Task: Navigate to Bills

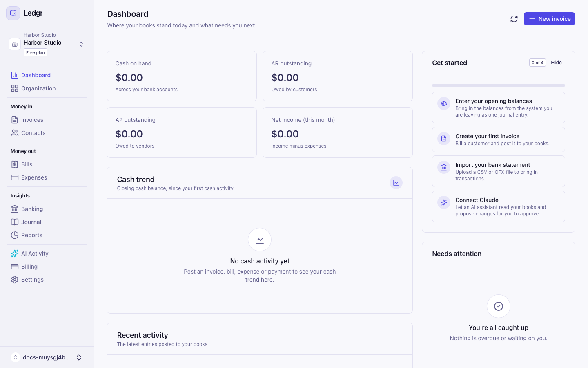Action: (47, 164)
